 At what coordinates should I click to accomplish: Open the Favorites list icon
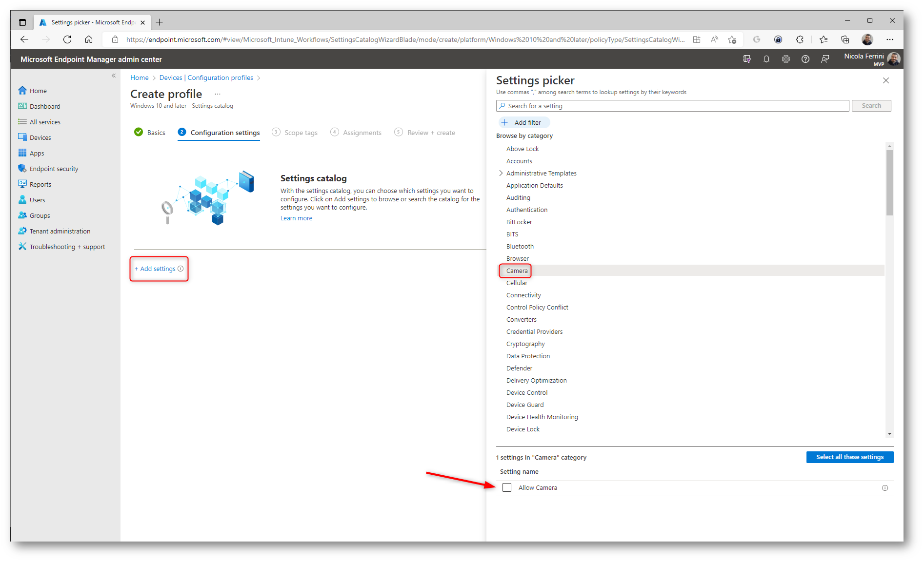(824, 39)
